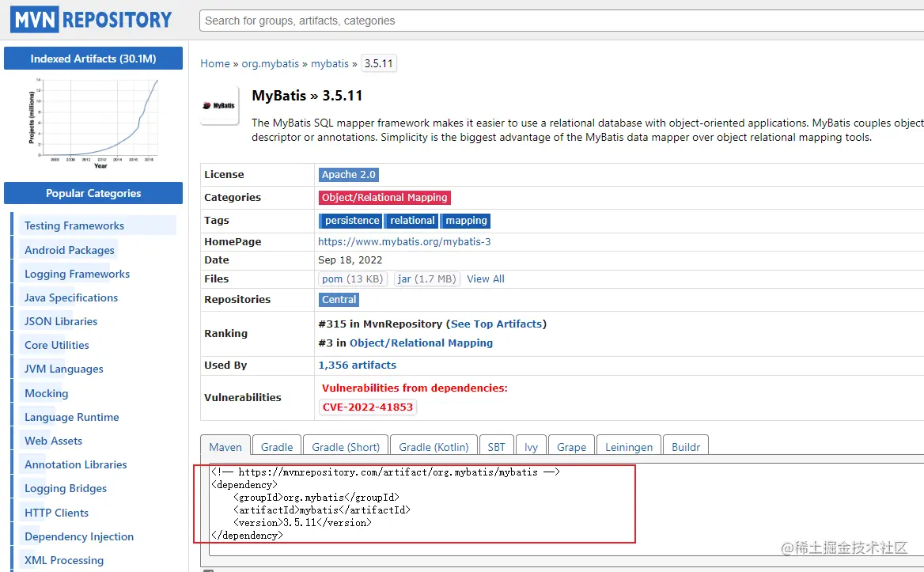Open JSON Libraries category
The width and height of the screenshot is (924, 572).
click(x=61, y=321)
